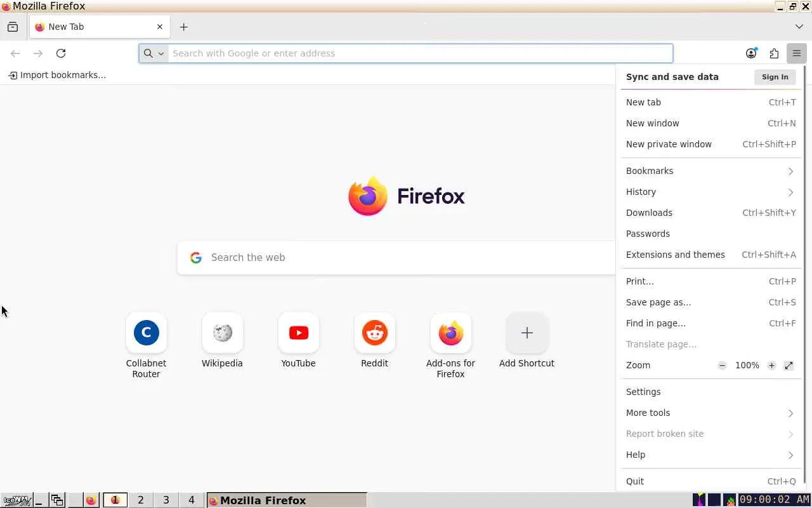Image resolution: width=812 pixels, height=508 pixels.
Task: Click the List all tabs chevron
Action: click(x=799, y=27)
